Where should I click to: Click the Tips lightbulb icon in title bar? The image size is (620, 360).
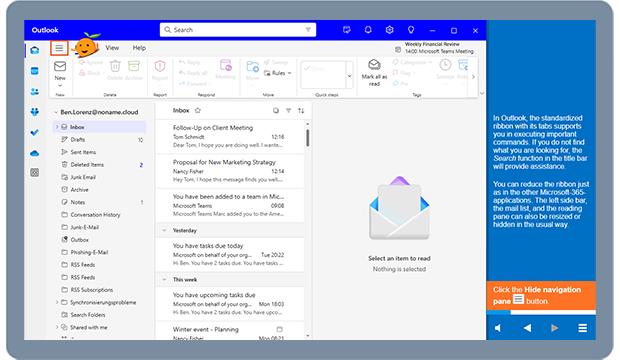click(x=411, y=30)
